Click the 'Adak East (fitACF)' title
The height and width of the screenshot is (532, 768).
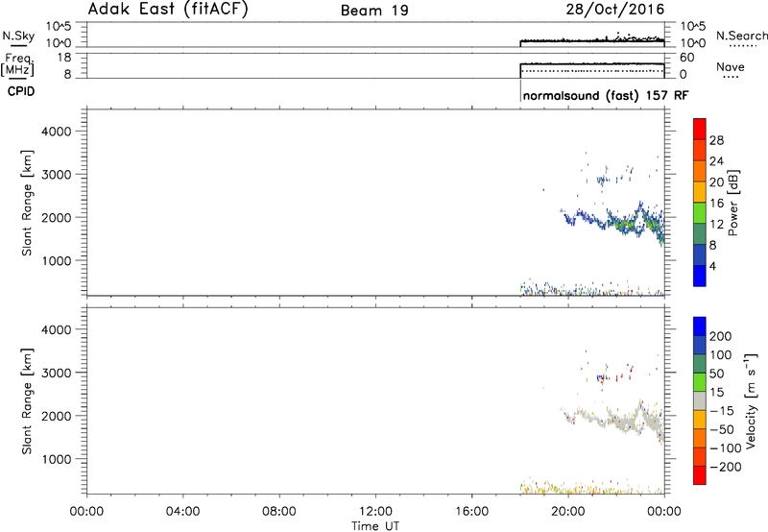click(168, 9)
